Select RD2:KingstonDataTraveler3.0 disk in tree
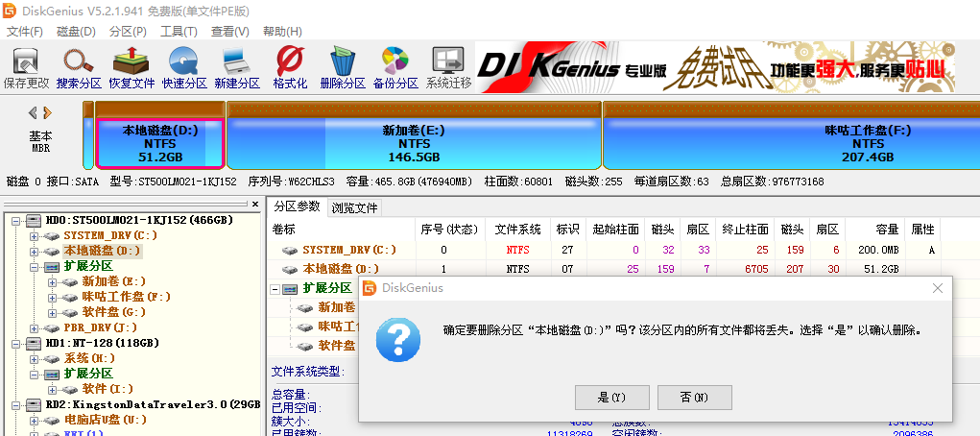The width and height of the screenshot is (980, 436). [x=153, y=404]
